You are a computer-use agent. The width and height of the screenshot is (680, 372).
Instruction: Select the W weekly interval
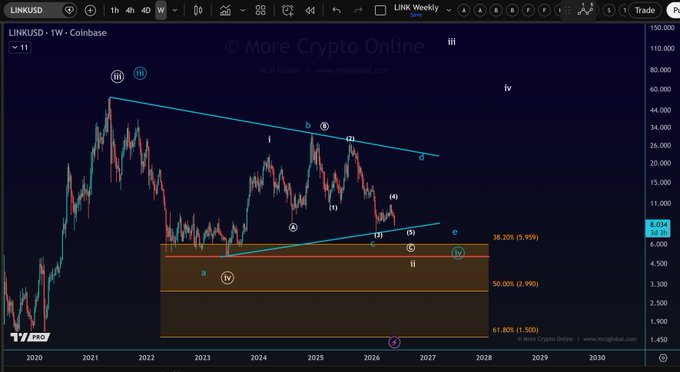coord(161,10)
